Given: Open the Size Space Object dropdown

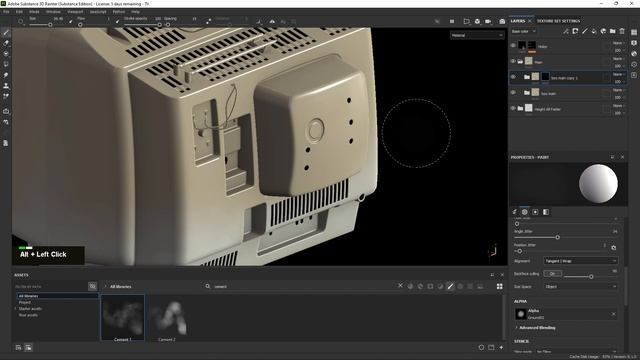Looking at the screenshot, I should pyautogui.click(x=580, y=287).
